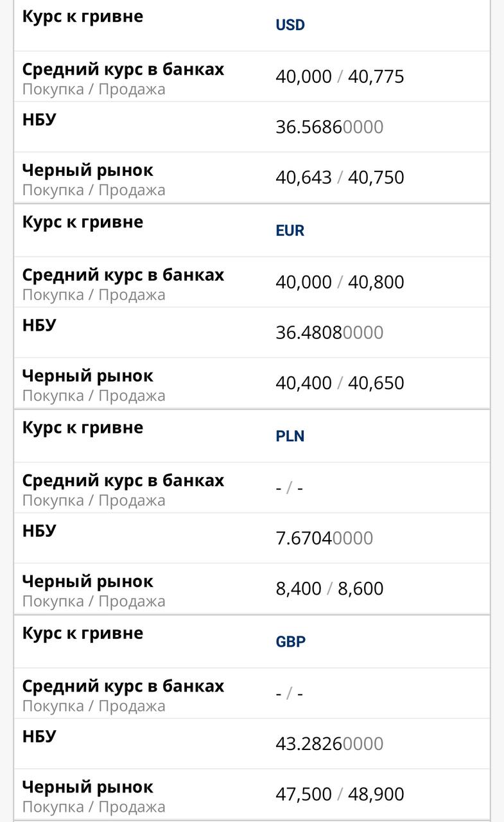This screenshot has height=822, width=504.
Task: Open the GBP currency link
Action: click(291, 642)
